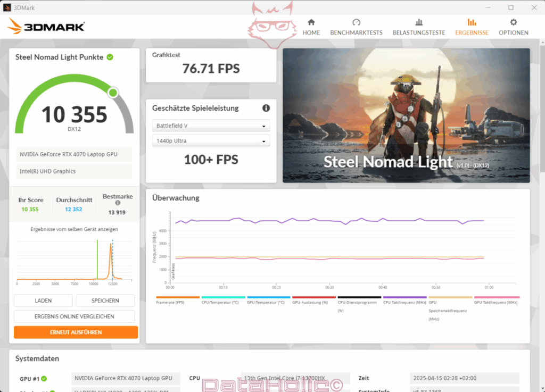545x392 pixels.
Task: Click NVIDIA GeForce RTX 4070 Laptop GPU below the gauge
Action: [x=74, y=154]
